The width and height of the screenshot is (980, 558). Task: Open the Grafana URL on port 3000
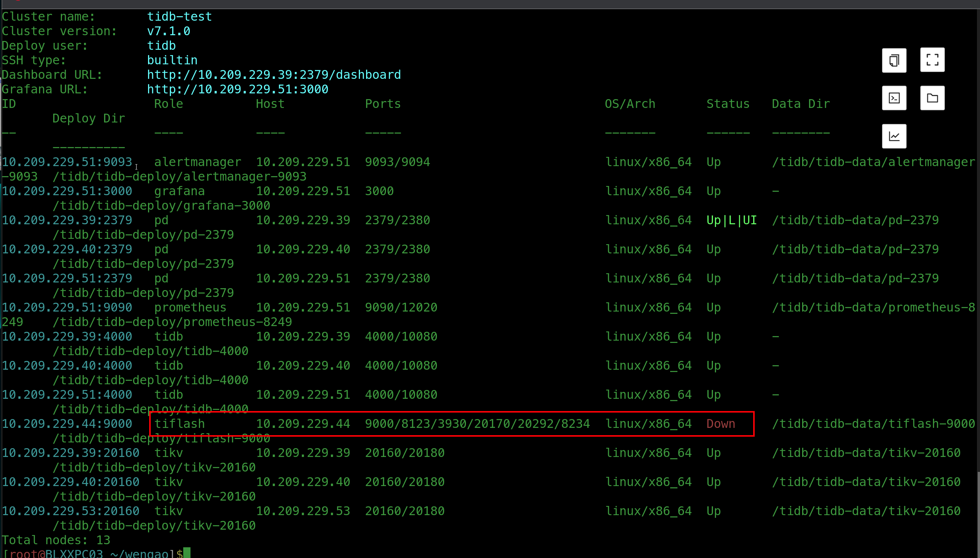(x=238, y=89)
